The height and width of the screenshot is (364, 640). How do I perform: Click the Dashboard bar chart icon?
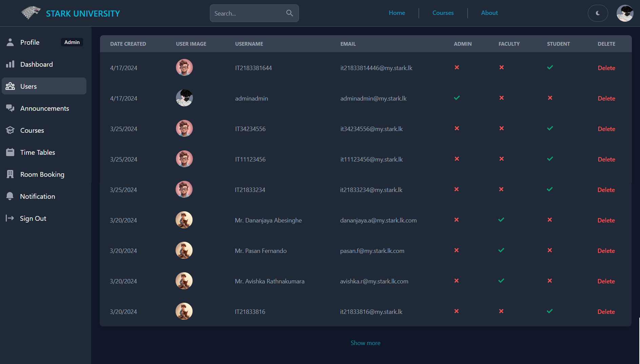(x=10, y=64)
